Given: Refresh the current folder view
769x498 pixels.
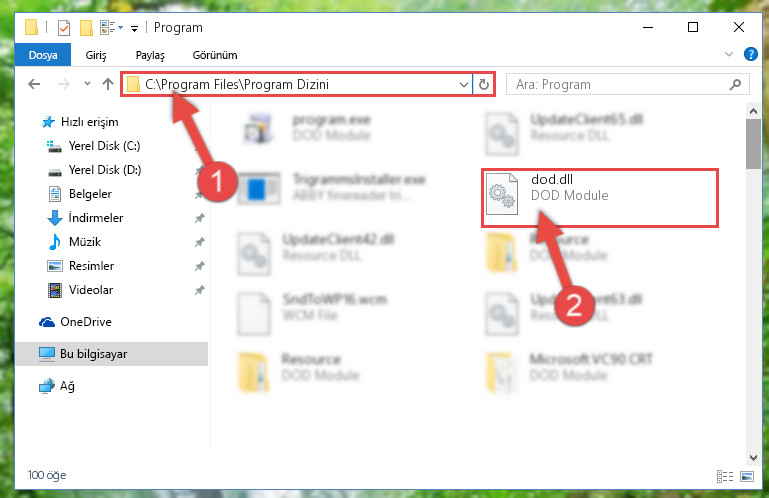Looking at the screenshot, I should [x=484, y=84].
